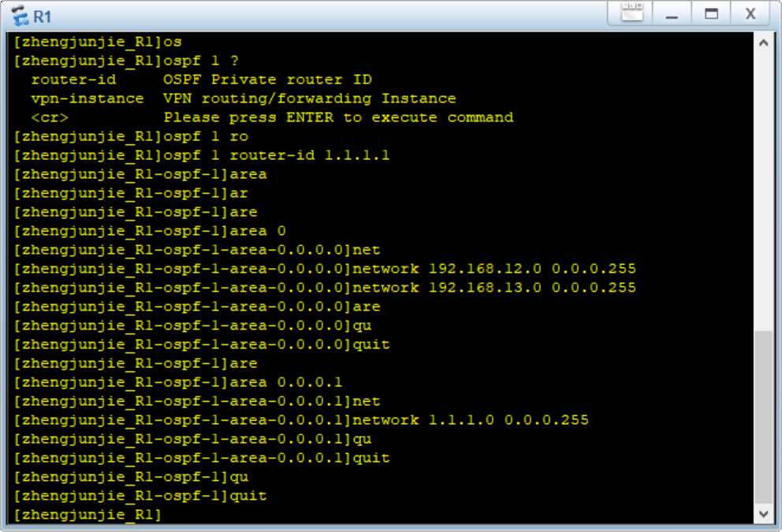Click the 'vpn-instance' help keyword
782x532 pixels.
point(88,99)
